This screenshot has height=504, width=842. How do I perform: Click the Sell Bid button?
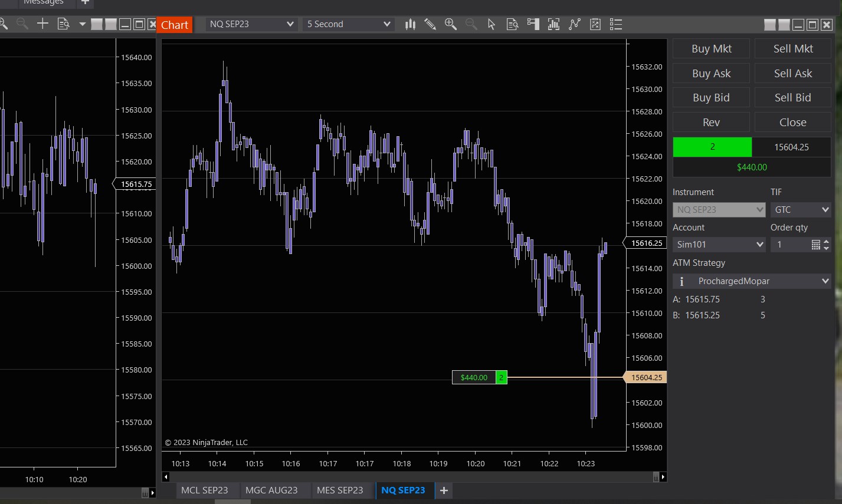(793, 98)
